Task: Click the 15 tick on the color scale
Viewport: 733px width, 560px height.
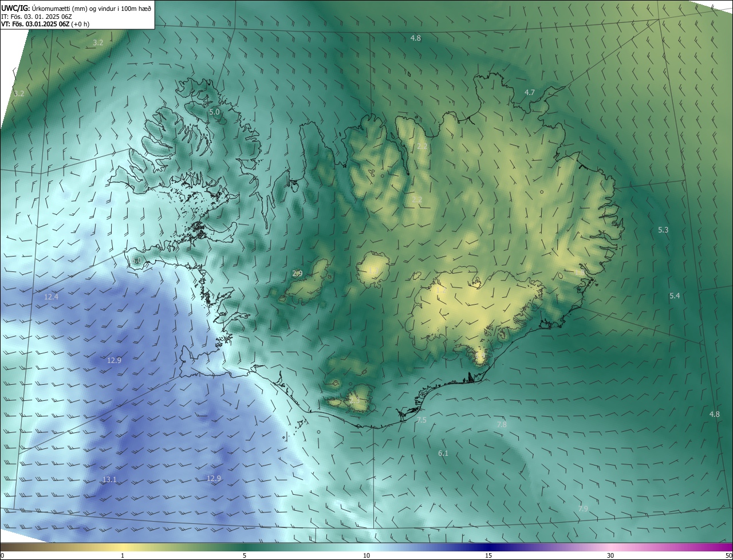Action: [488, 555]
